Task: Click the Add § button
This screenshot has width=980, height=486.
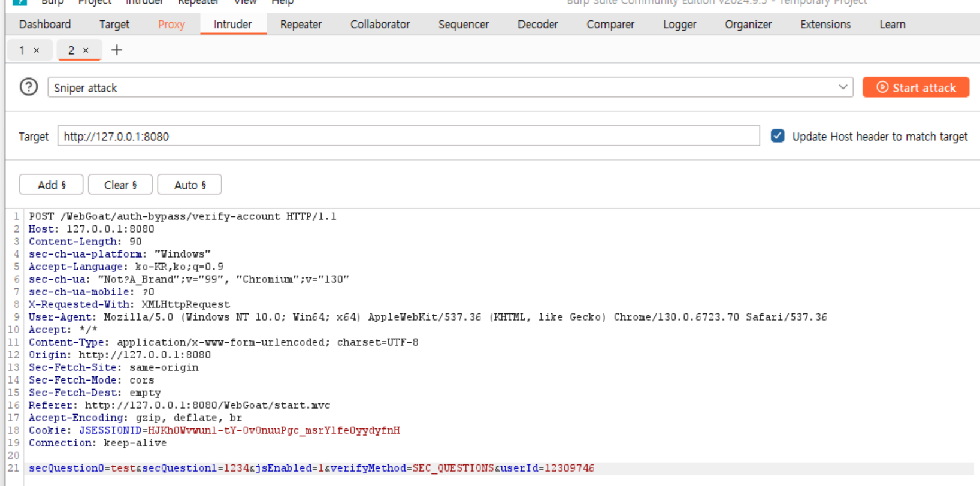Action: [x=52, y=185]
